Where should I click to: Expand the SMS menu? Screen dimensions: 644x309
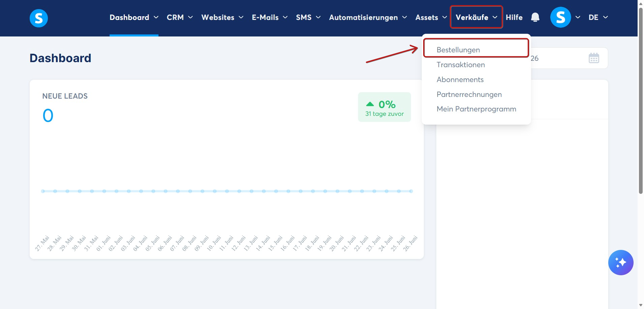(x=308, y=17)
